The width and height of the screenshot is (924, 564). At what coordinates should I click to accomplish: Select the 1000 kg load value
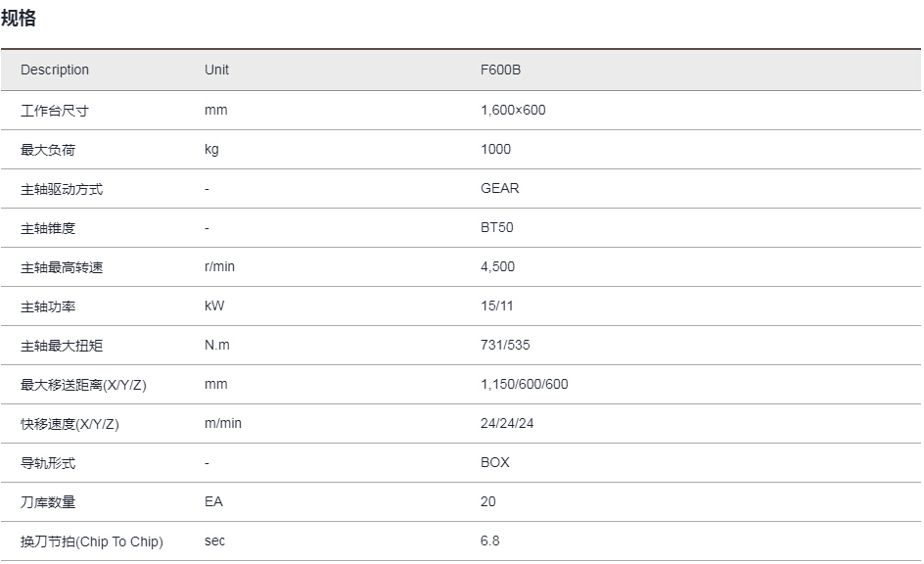pyautogui.click(x=495, y=149)
